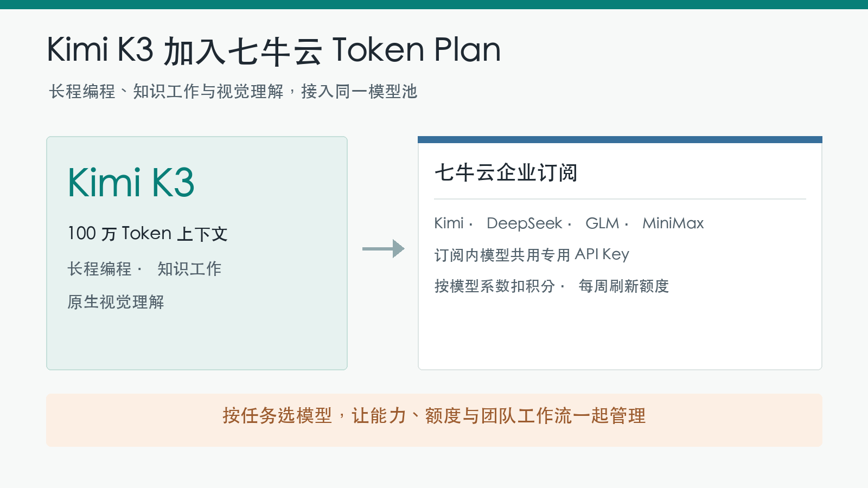Select the 知识工作 label in left card
The width and height of the screenshot is (868, 488).
189,268
